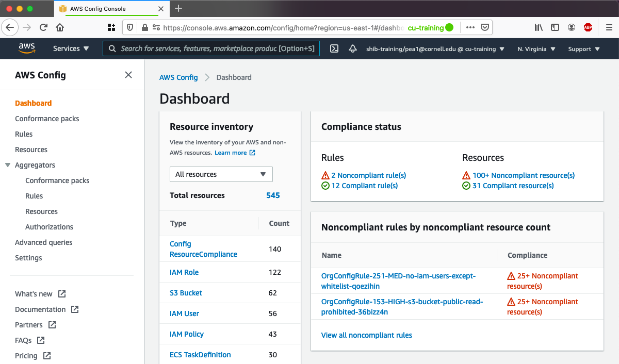This screenshot has width=619, height=364.
Task: Toggle the browser sidebar icon
Action: pyautogui.click(x=555, y=27)
